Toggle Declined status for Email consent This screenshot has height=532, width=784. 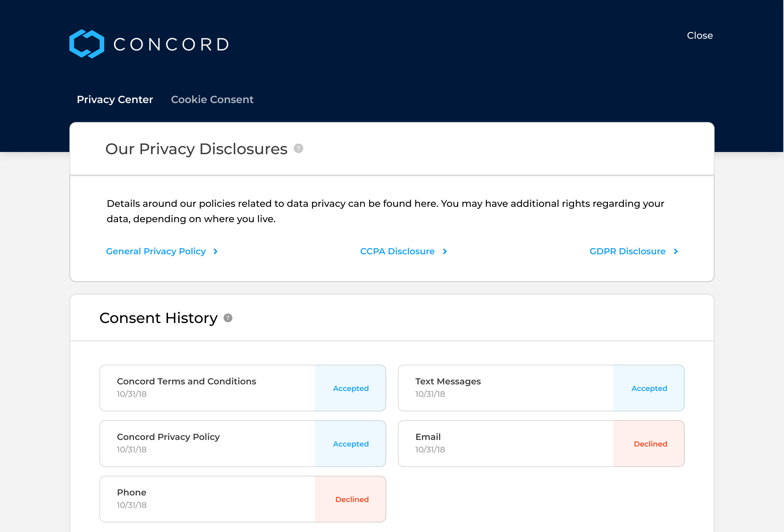(x=650, y=444)
